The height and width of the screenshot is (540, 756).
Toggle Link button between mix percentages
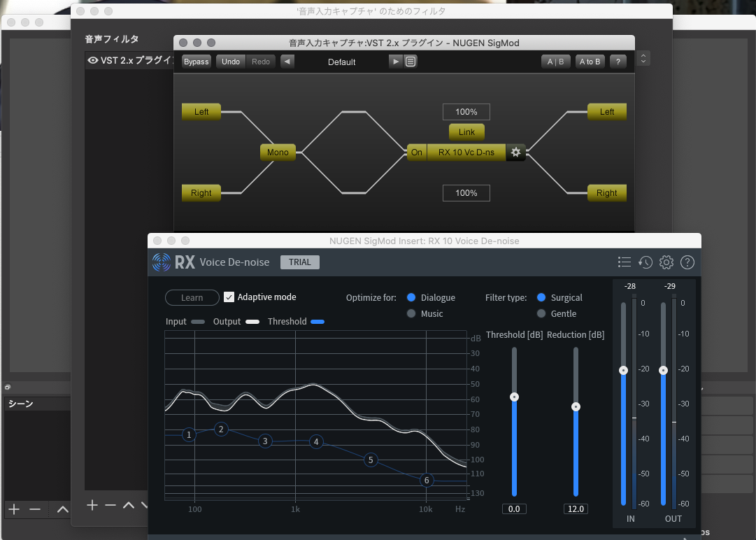point(466,132)
